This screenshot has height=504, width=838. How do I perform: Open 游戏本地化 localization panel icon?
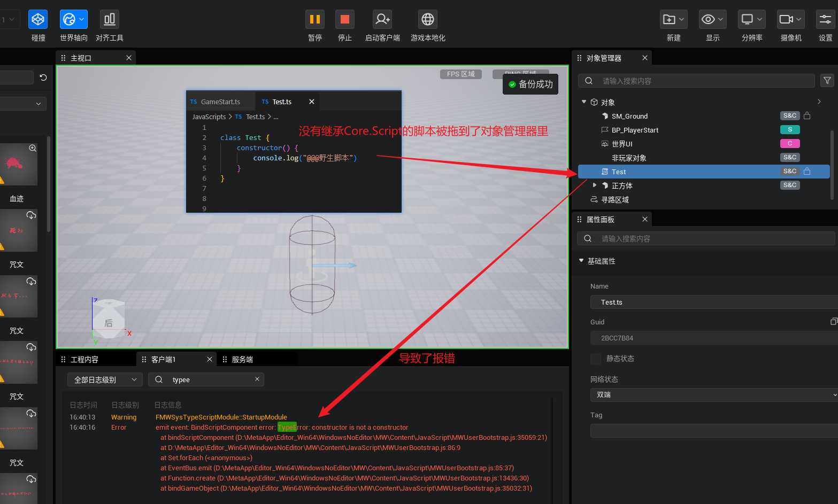[x=427, y=19]
